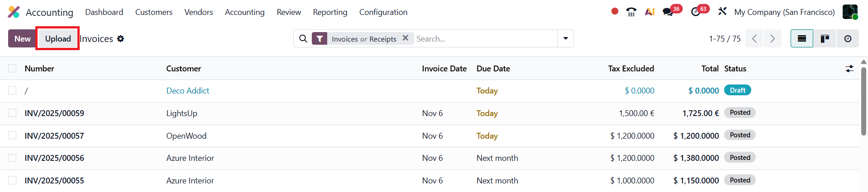Screen dimensions: 868x192
Task: Select the INV/2025/00056 row checkbox
Action: (x=12, y=158)
